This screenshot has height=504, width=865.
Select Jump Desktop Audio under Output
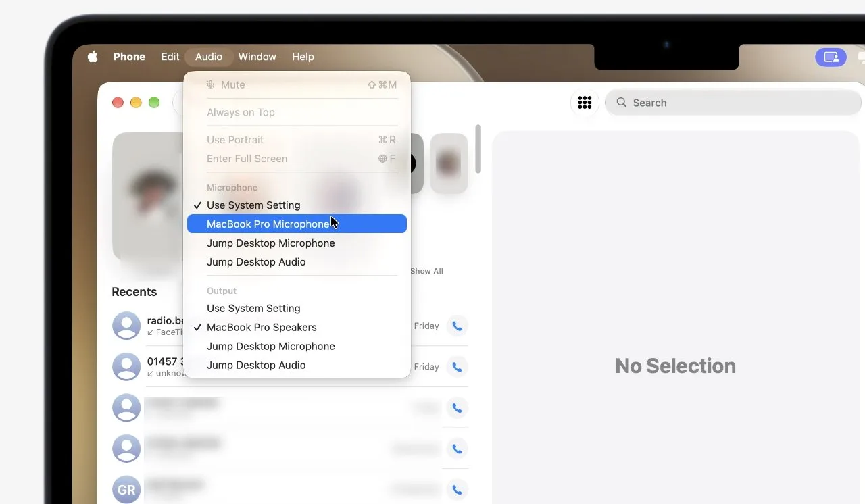[297, 365]
